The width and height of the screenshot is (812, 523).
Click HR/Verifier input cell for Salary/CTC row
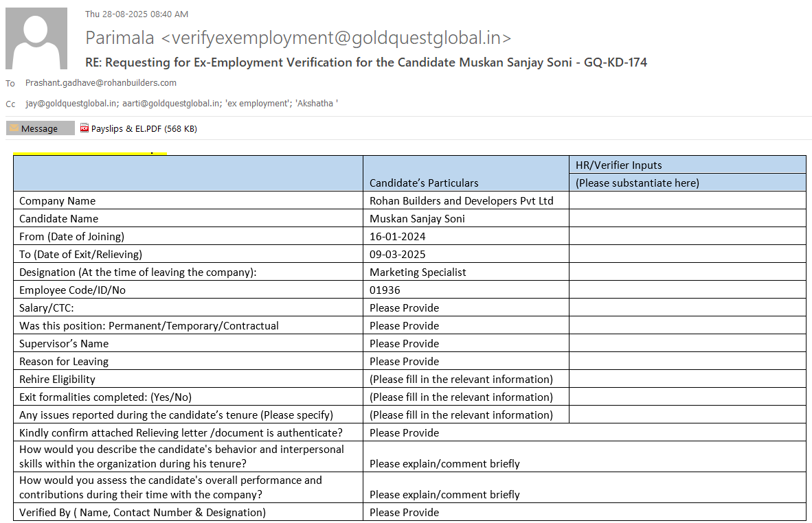click(x=687, y=308)
